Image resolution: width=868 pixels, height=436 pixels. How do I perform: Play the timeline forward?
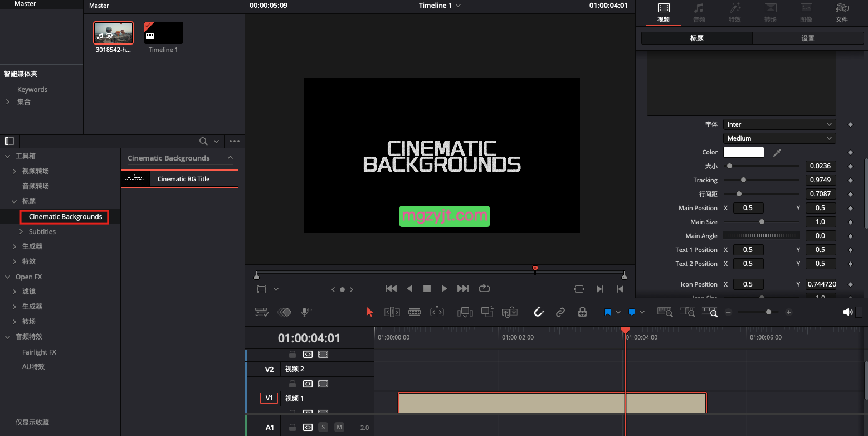point(444,288)
